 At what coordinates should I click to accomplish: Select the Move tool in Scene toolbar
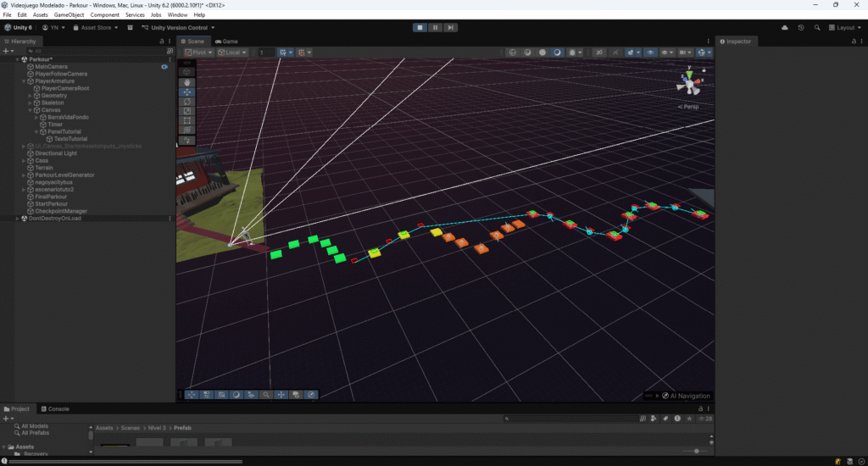tap(187, 92)
